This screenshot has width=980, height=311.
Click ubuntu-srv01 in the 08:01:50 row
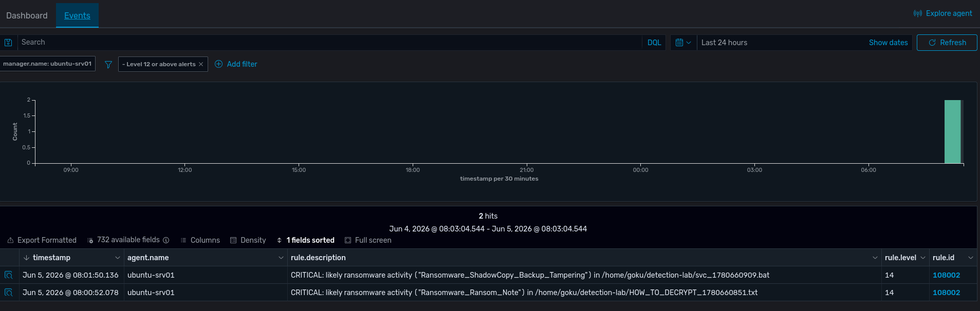pyautogui.click(x=151, y=275)
